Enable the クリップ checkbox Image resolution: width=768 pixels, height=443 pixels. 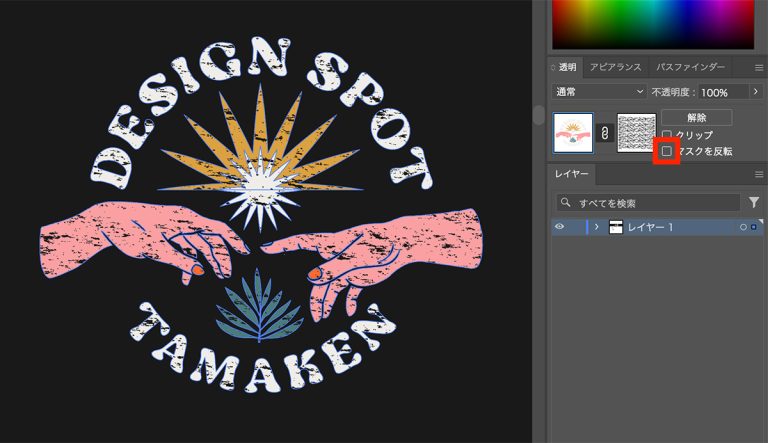pos(667,134)
